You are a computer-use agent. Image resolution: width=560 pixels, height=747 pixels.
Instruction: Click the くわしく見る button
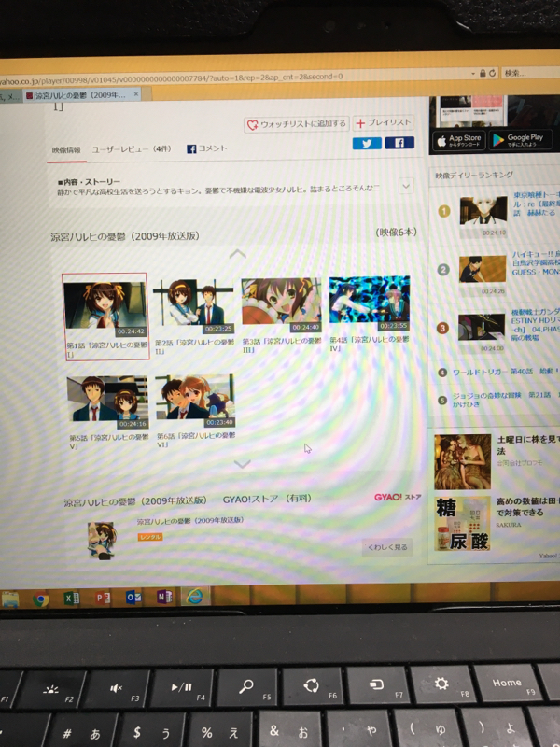pos(386,547)
